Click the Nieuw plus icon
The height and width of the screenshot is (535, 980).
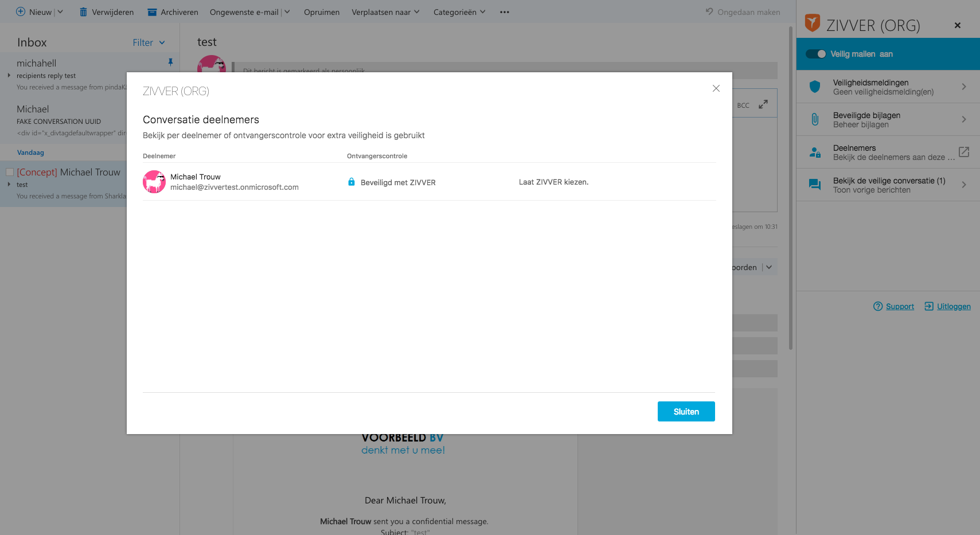tap(21, 11)
